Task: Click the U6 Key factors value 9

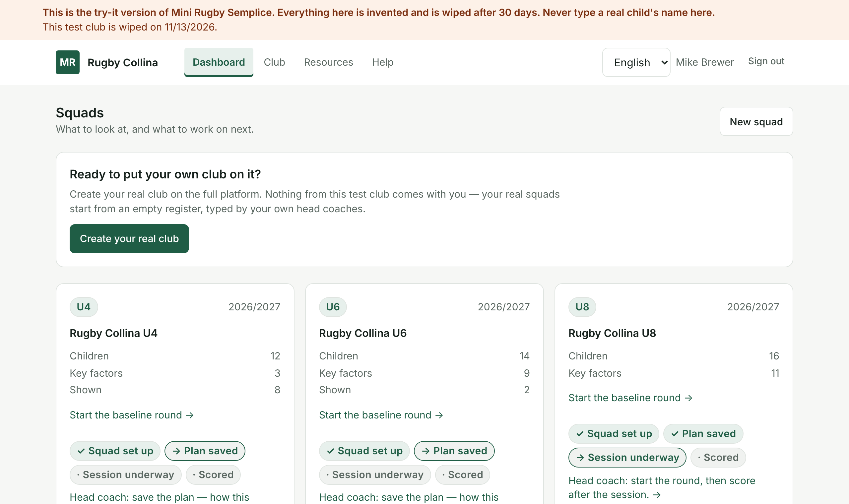Action: [x=526, y=373]
